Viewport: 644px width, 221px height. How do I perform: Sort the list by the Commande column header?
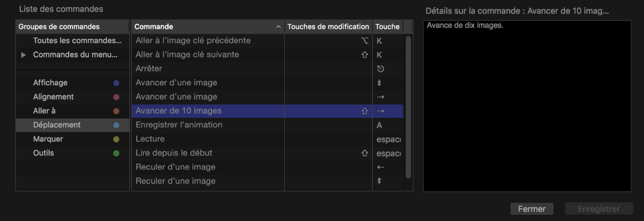tap(208, 27)
